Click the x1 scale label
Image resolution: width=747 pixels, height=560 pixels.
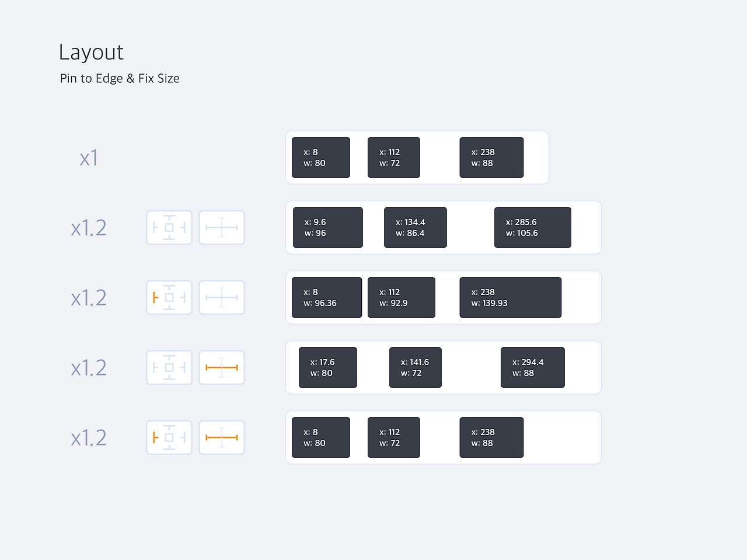(x=89, y=158)
